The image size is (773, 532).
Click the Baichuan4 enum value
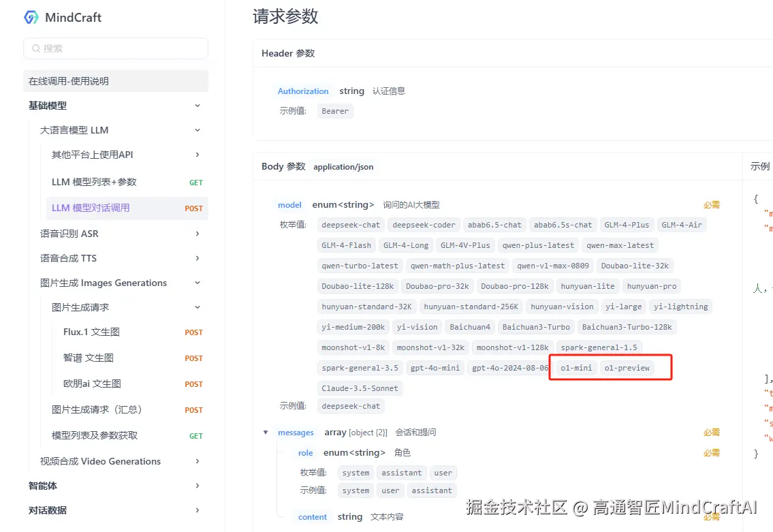tap(470, 327)
